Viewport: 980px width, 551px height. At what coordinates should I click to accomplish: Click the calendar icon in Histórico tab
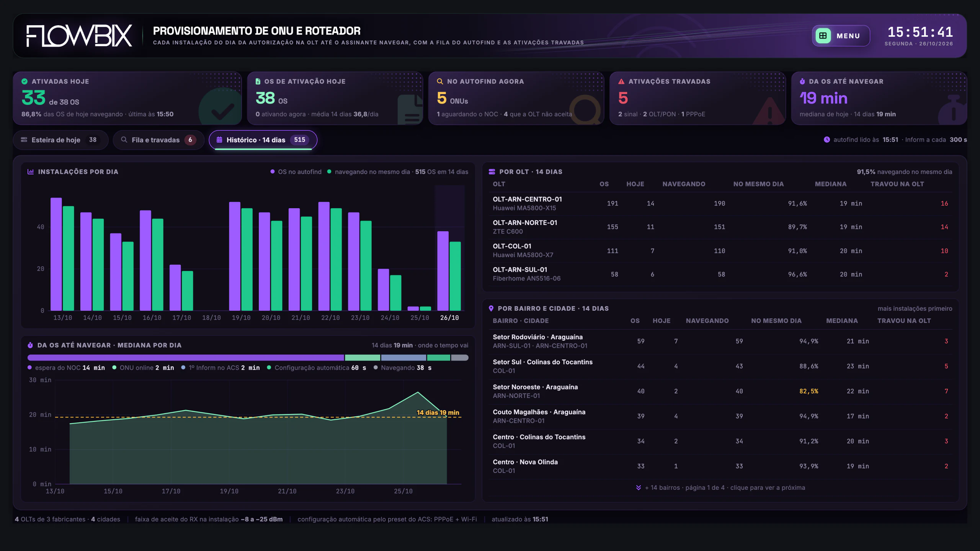[x=219, y=140]
